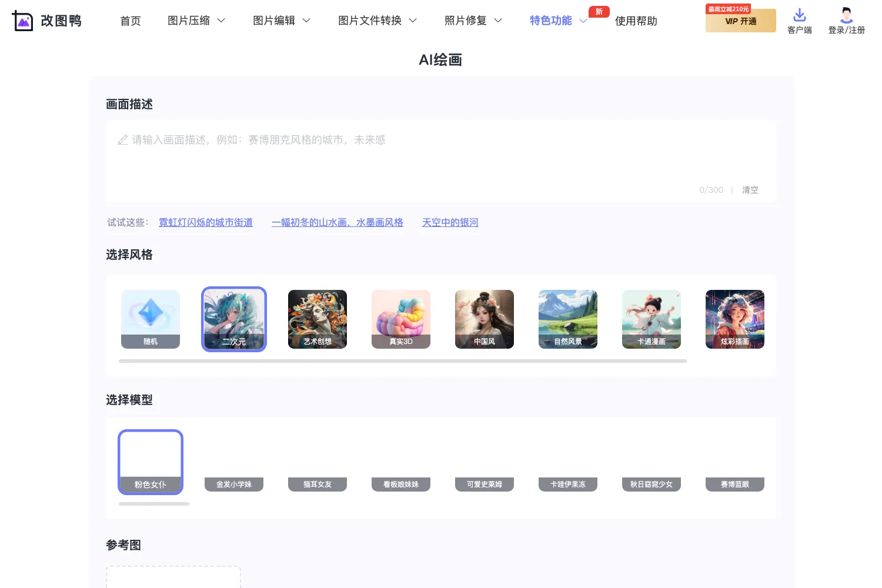The width and height of the screenshot is (882, 588).
Task: Select the 粉色女仆 model
Action: 151,462
